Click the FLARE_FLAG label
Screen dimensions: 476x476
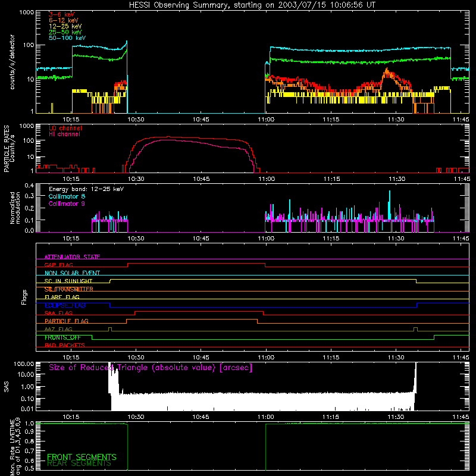coord(62,297)
